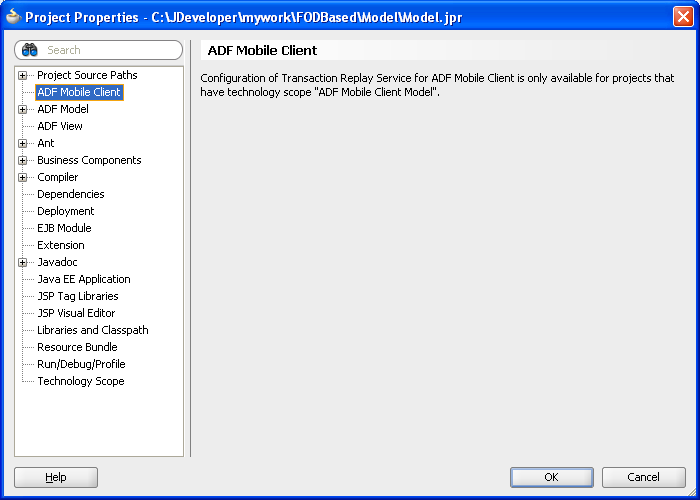
Task: Expand the Ant node
Action: coord(22,143)
